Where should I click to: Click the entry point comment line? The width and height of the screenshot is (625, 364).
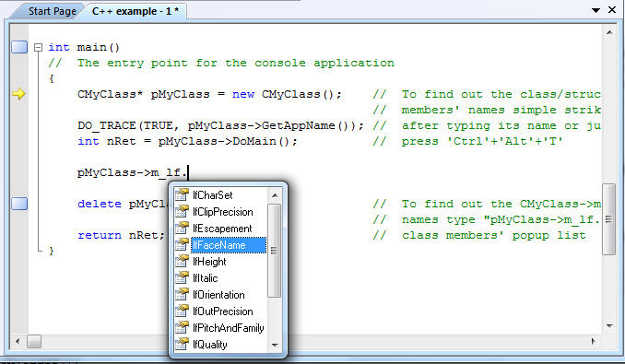click(221, 63)
